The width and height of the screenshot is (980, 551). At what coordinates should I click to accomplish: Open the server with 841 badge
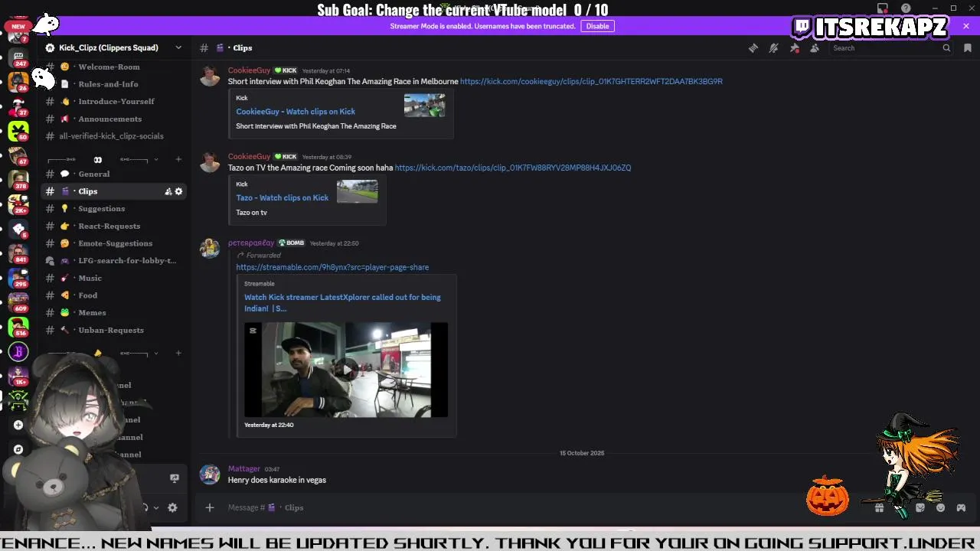(x=18, y=253)
